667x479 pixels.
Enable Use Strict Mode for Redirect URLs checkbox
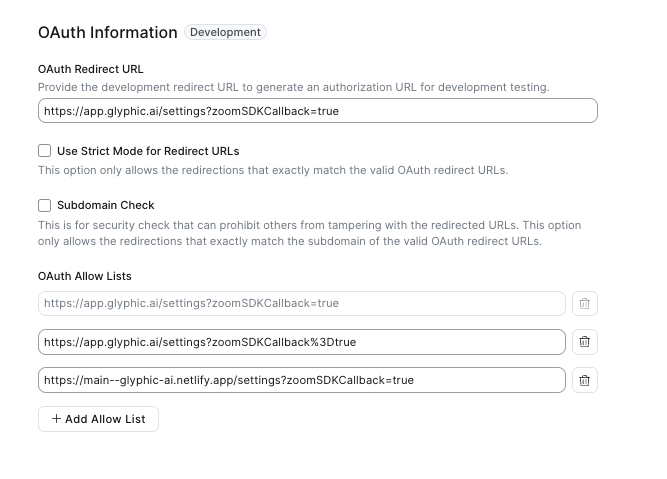tap(44, 151)
